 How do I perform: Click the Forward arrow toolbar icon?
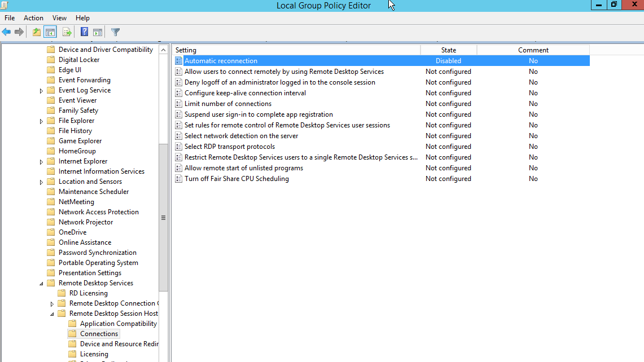click(x=19, y=32)
